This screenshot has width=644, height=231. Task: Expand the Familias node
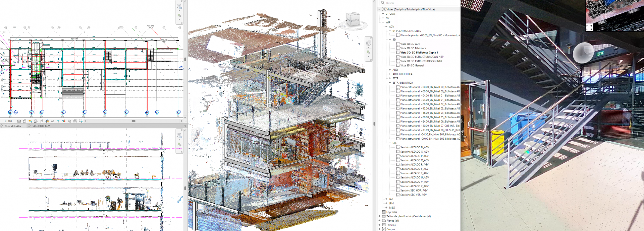(x=379, y=225)
